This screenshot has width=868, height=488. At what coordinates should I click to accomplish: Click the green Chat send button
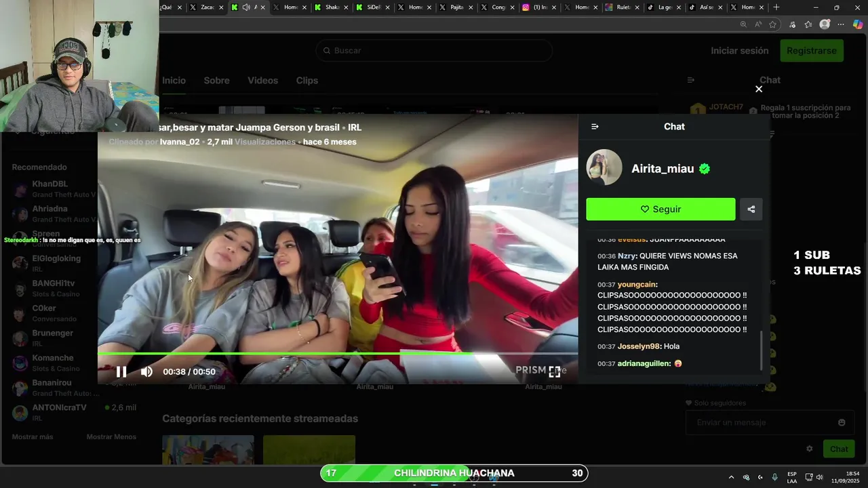[x=839, y=449]
